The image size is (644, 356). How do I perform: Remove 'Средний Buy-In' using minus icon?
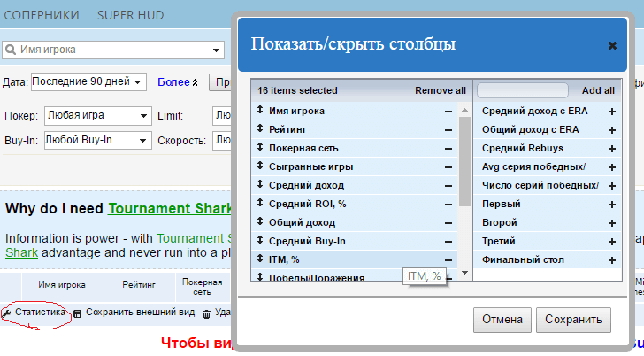click(x=448, y=242)
